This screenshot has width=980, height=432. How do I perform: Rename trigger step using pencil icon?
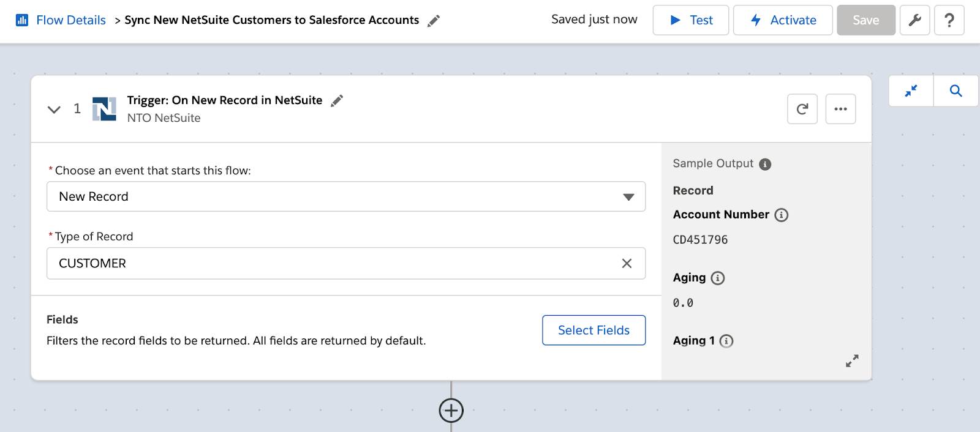tap(337, 101)
